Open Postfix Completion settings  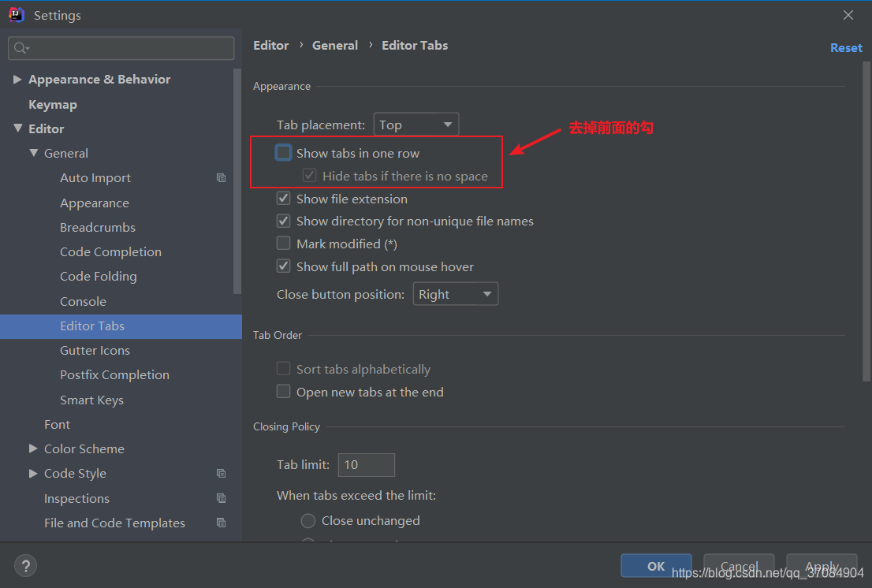pyautogui.click(x=114, y=375)
